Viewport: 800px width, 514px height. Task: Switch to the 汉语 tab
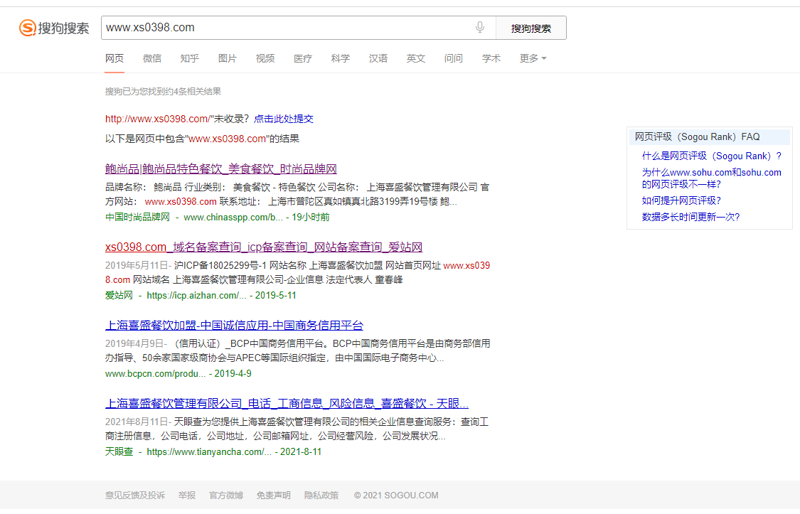tap(378, 58)
